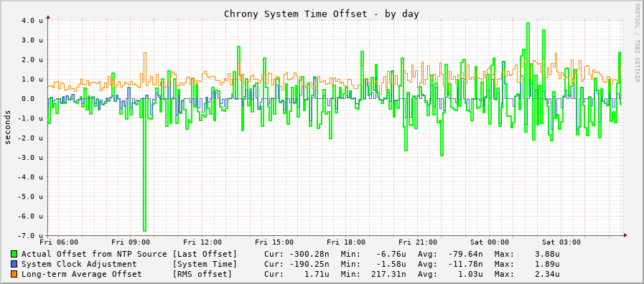Click the '-2.0 u' y-axis label
Viewport: 644px width, 284px height.
(30, 138)
